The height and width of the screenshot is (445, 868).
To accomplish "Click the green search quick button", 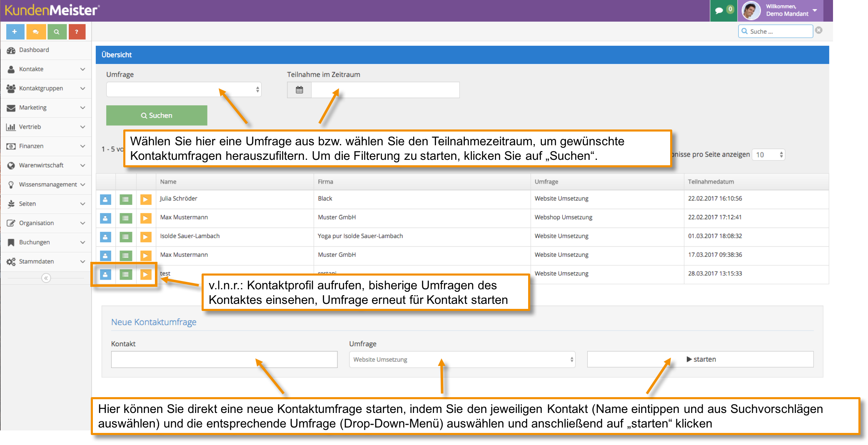I will click(57, 32).
